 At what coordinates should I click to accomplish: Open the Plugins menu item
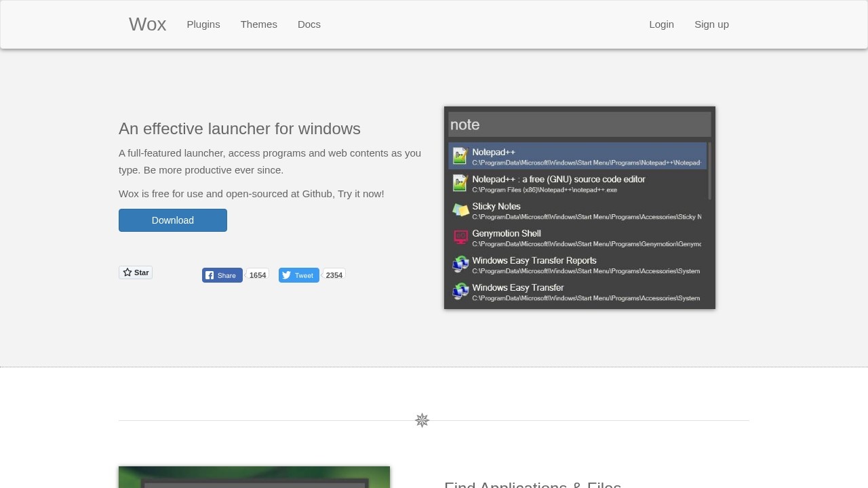click(x=203, y=24)
